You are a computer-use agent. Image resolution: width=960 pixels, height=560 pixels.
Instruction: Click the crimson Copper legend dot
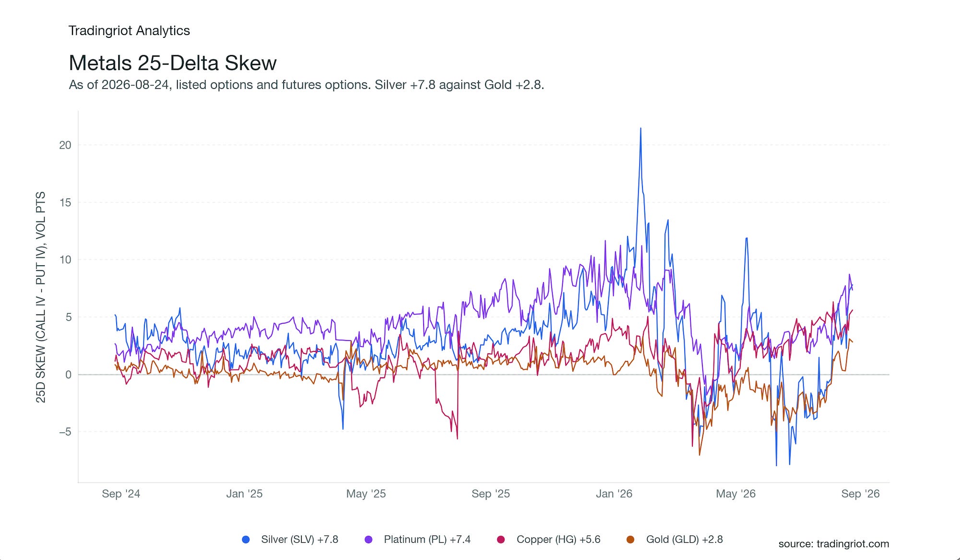501,539
